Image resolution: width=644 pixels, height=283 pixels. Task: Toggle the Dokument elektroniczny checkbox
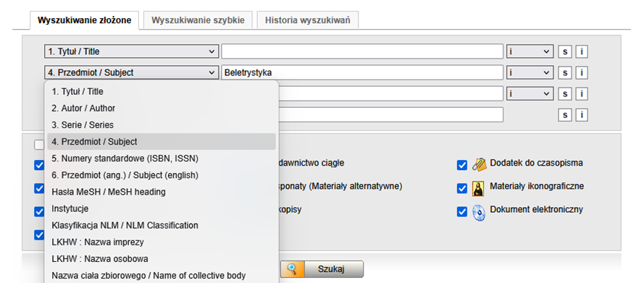462,212
